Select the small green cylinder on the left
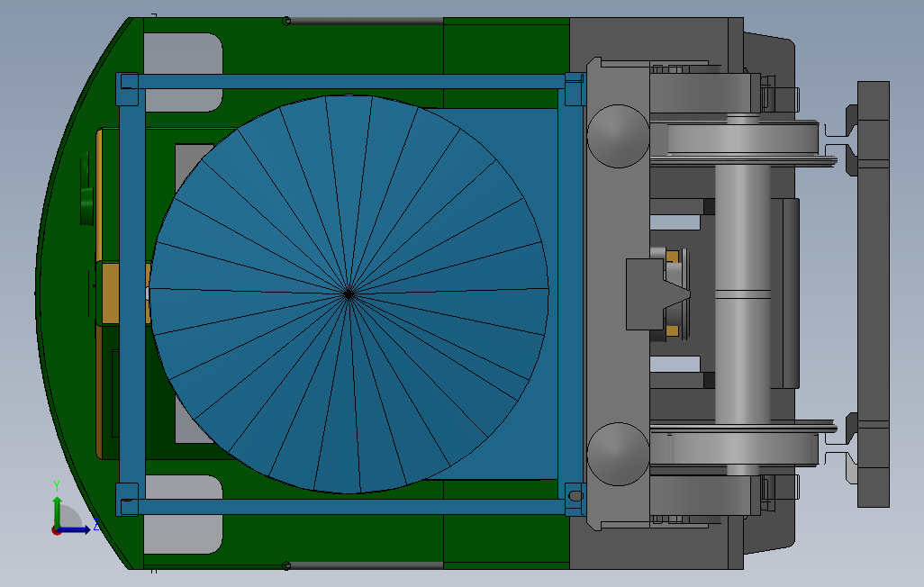 pyautogui.click(x=86, y=206)
